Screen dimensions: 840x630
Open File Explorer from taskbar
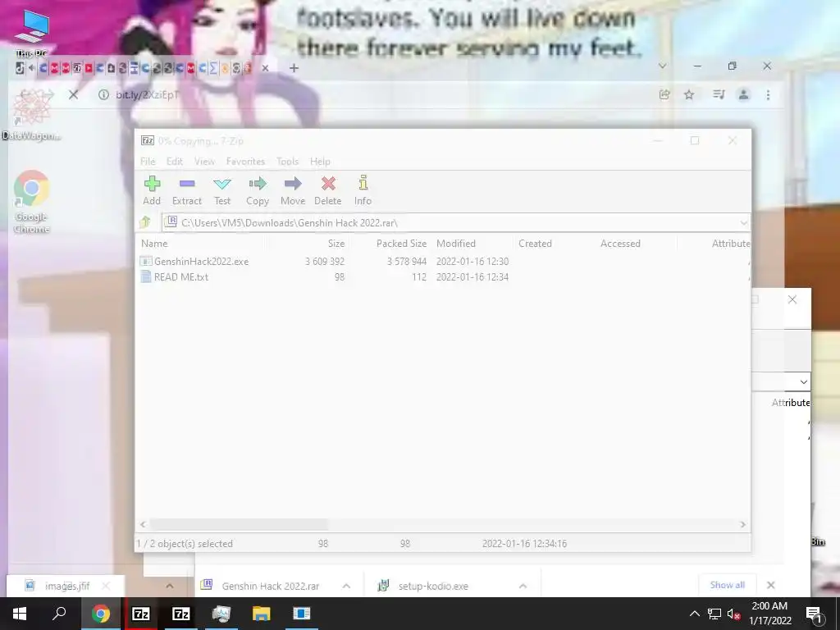tap(262, 614)
